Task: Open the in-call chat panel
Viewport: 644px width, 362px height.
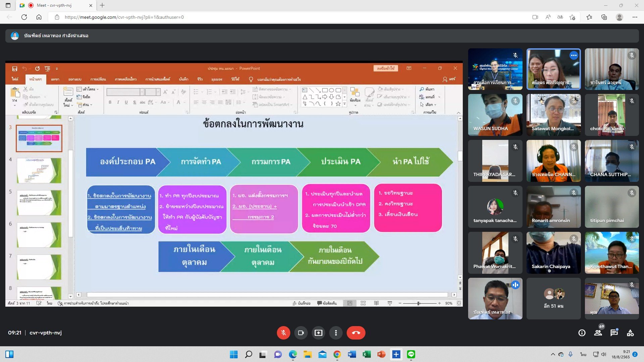Action: [614, 333]
